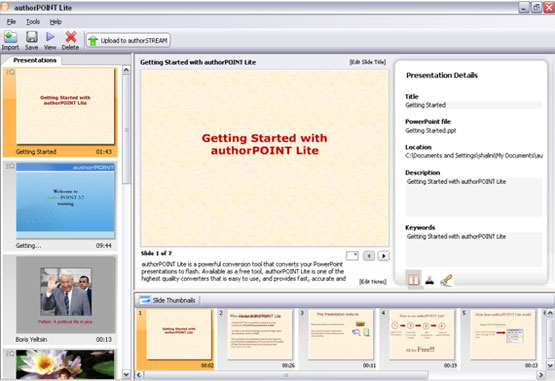Click the slide strip vertical scroll-down arrow
Image resolution: width=555 pixels, height=381 pixels.
[550, 365]
